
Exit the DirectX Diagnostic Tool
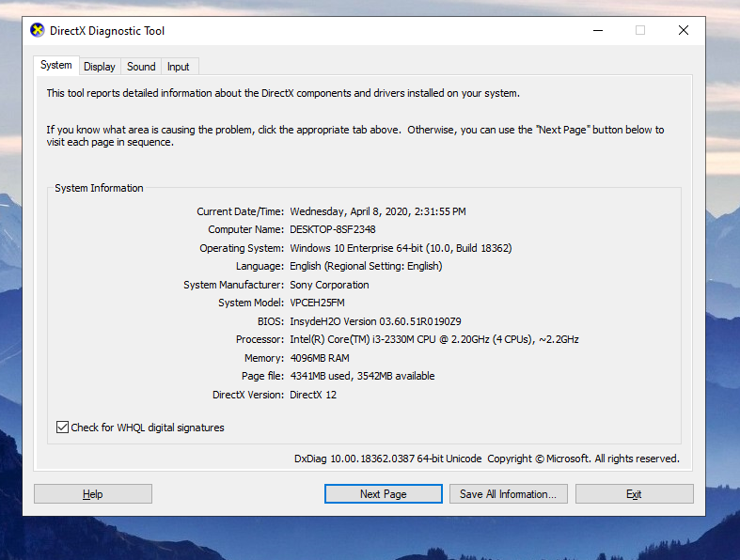click(x=635, y=494)
